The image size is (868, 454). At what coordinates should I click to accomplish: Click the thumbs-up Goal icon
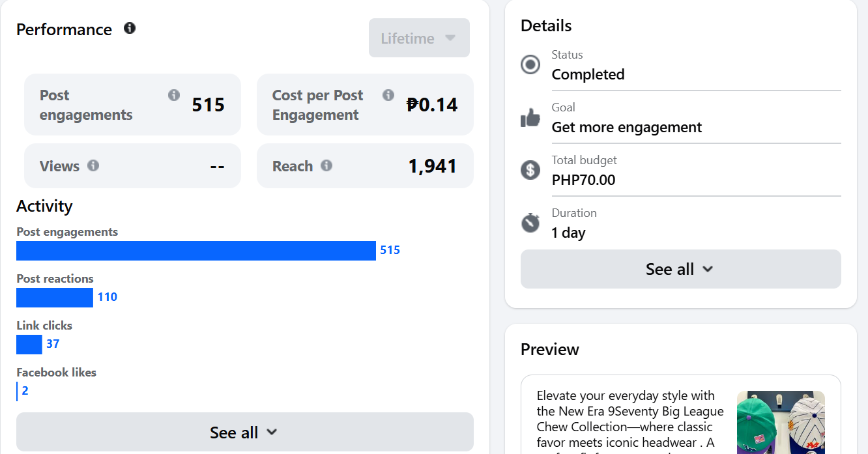pos(530,118)
